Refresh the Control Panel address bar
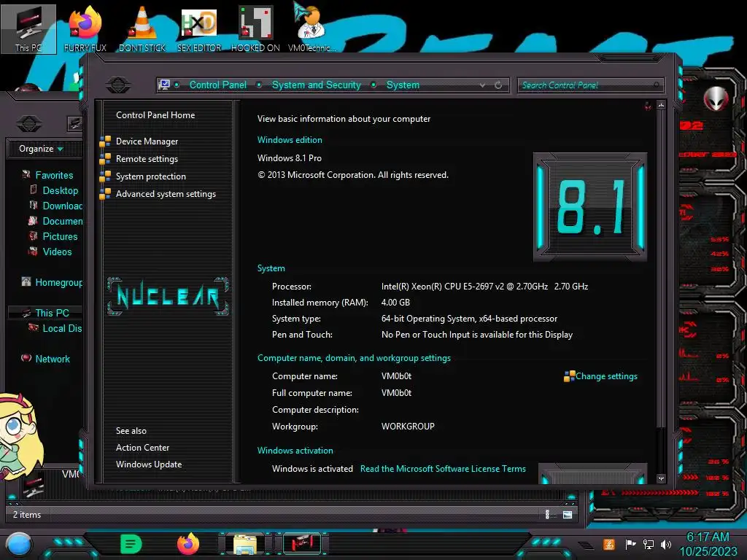 [498, 85]
